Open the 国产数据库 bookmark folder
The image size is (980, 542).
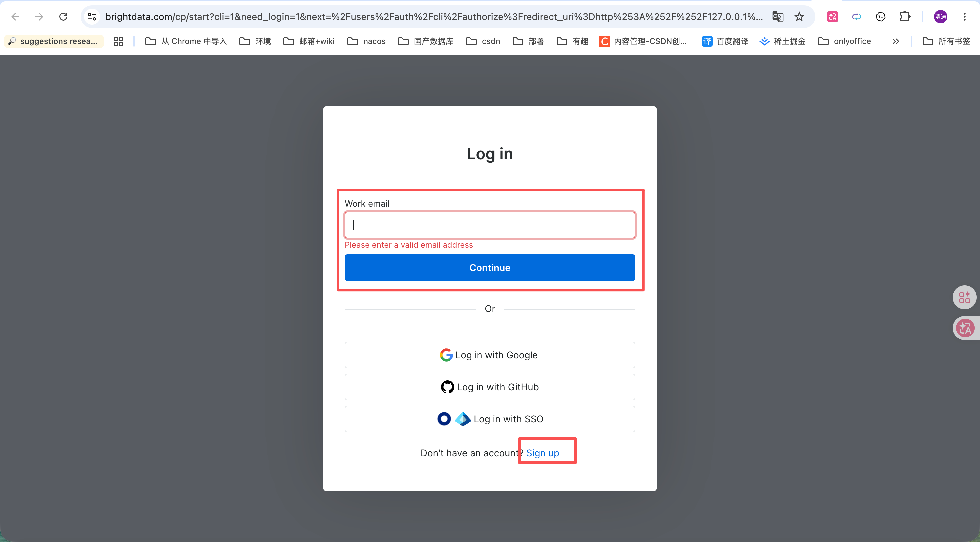tap(426, 41)
